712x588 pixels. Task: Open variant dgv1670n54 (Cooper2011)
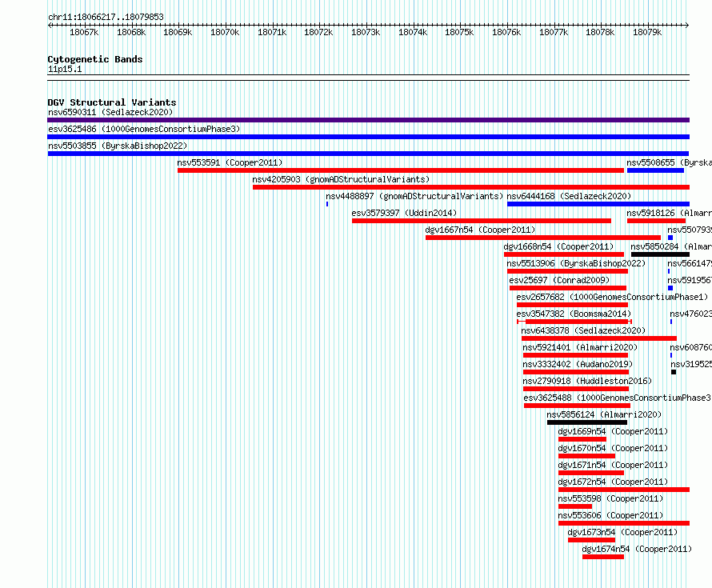pos(613,448)
